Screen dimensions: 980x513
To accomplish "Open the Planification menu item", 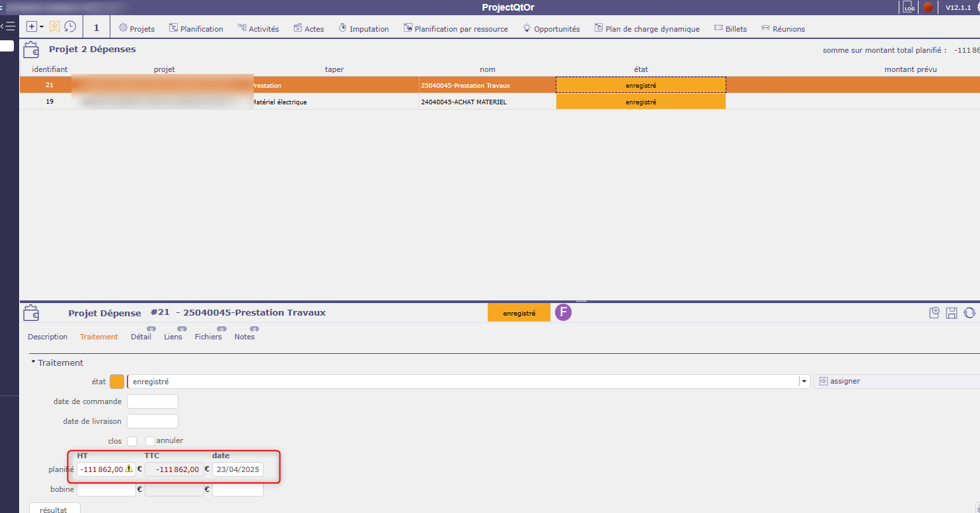I will point(196,28).
